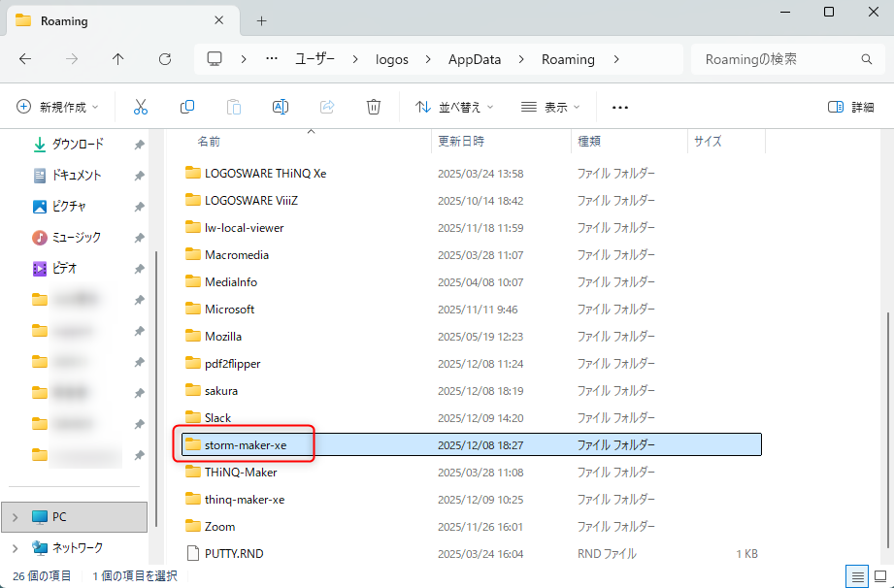894x588 pixels.
Task: Click the Copy icon in toolbar
Action: point(187,107)
